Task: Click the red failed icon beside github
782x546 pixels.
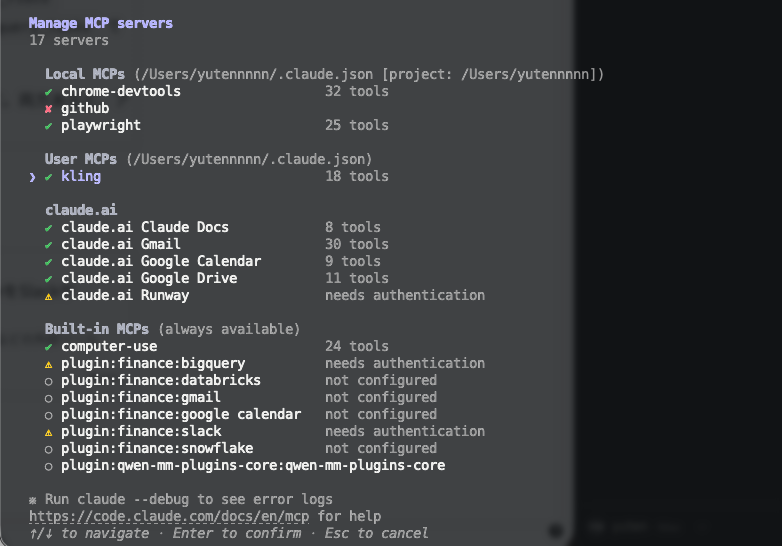Action: click(x=48, y=109)
